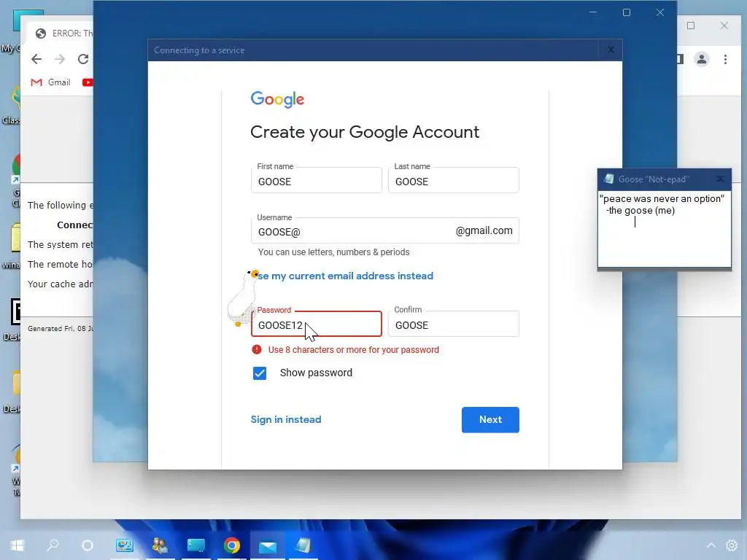This screenshot has width=747, height=560.
Task: Click the 'Create your Google Account' heading
Action: (x=365, y=132)
